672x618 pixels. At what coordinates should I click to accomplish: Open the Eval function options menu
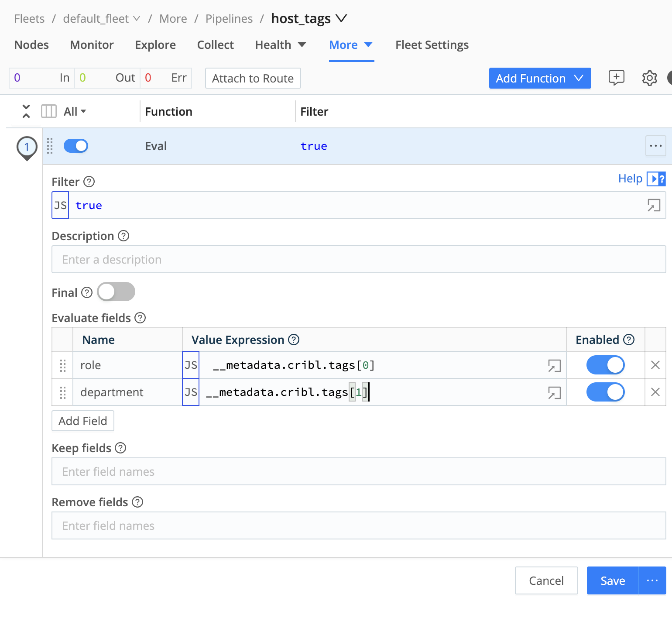pyautogui.click(x=655, y=146)
